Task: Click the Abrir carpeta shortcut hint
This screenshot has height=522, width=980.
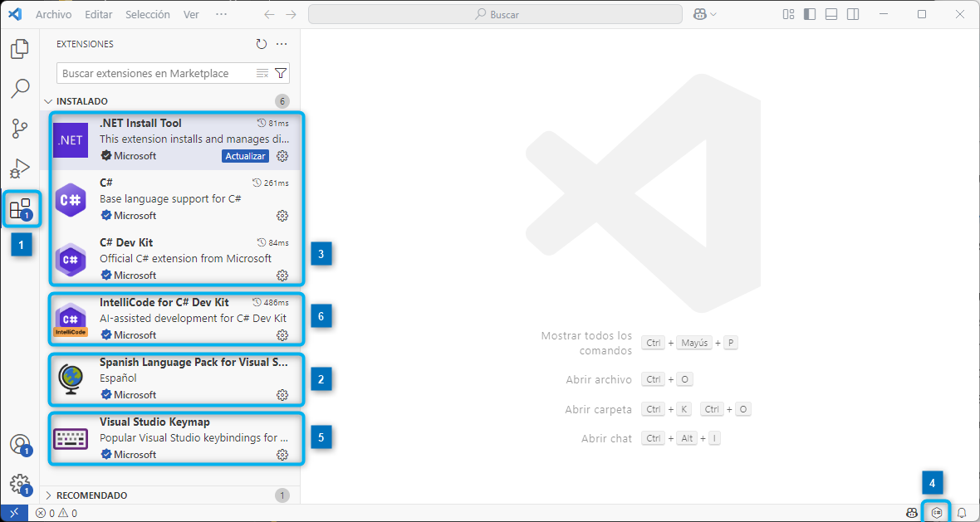Action: click(x=658, y=410)
